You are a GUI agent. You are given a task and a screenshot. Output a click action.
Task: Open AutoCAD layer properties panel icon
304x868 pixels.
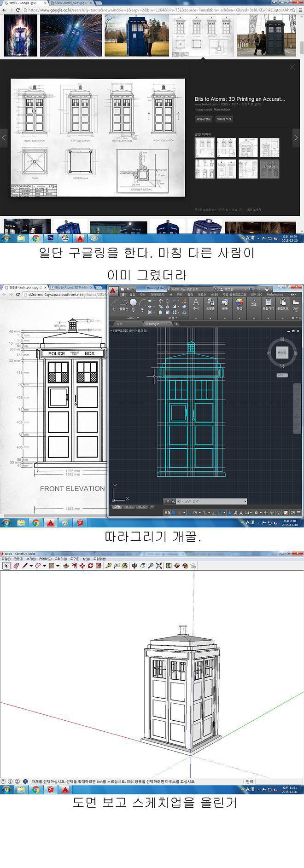(x=210, y=303)
